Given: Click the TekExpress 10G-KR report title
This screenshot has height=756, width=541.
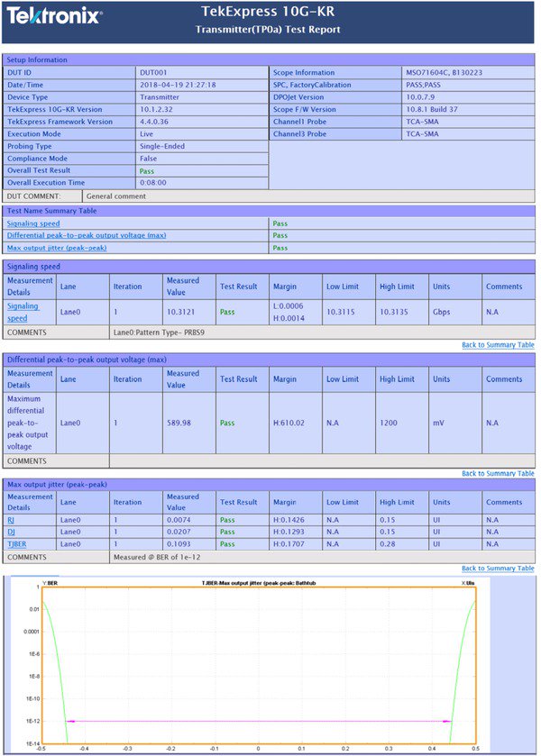Looking at the screenshot, I should tap(270, 13).
